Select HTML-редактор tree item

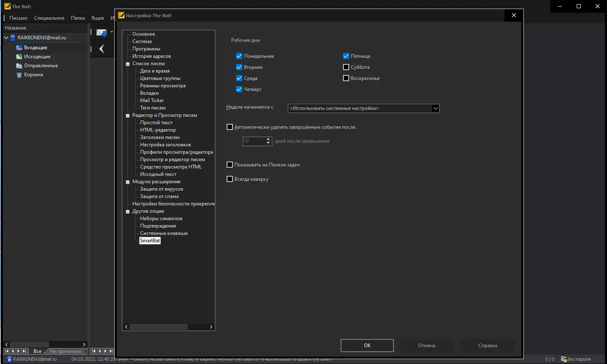(x=158, y=130)
